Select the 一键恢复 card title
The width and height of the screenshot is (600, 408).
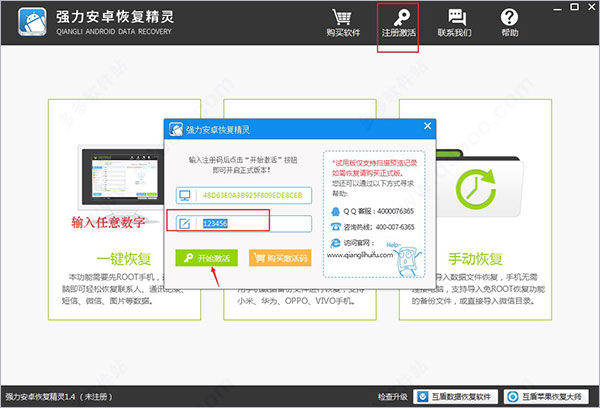[x=124, y=259]
